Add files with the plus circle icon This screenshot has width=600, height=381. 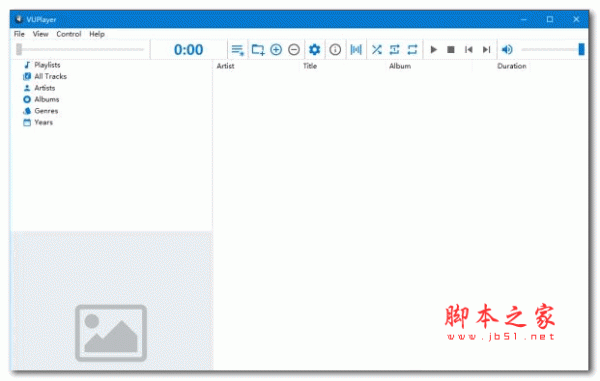pyautogui.click(x=276, y=50)
